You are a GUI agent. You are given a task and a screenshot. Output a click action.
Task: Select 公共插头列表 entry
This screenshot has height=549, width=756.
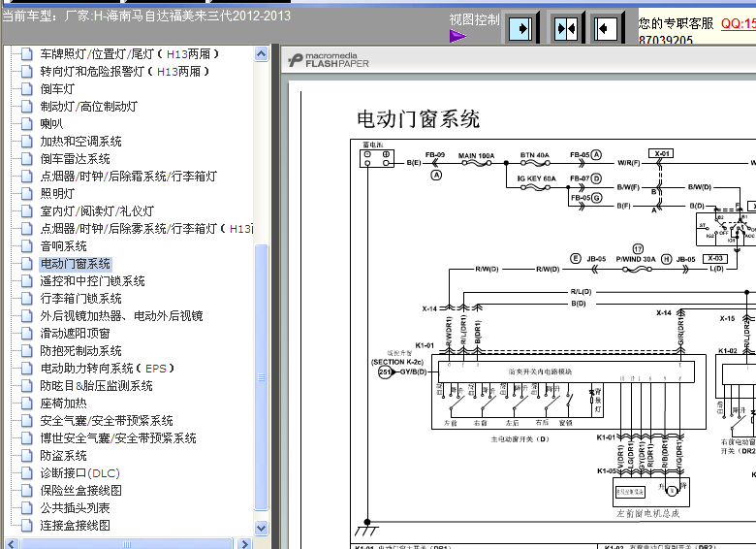(x=75, y=507)
